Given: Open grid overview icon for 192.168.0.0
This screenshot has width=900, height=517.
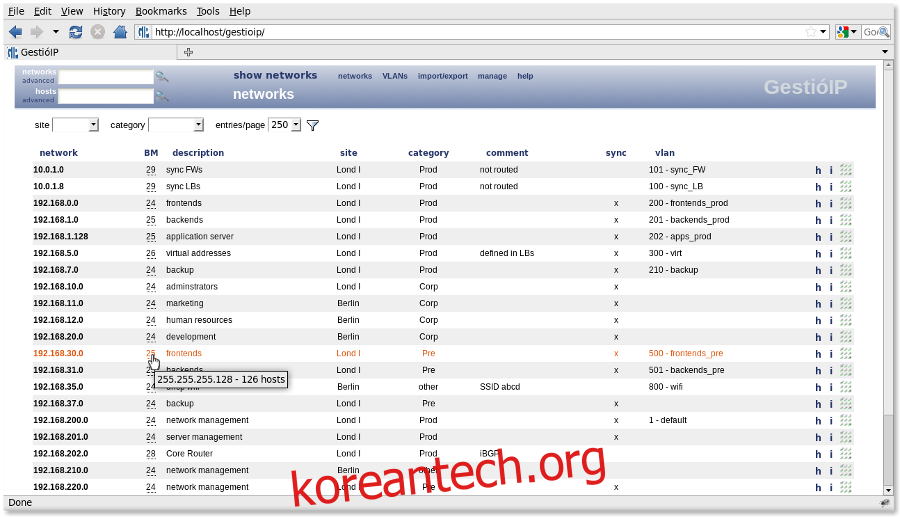Looking at the screenshot, I should point(845,203).
